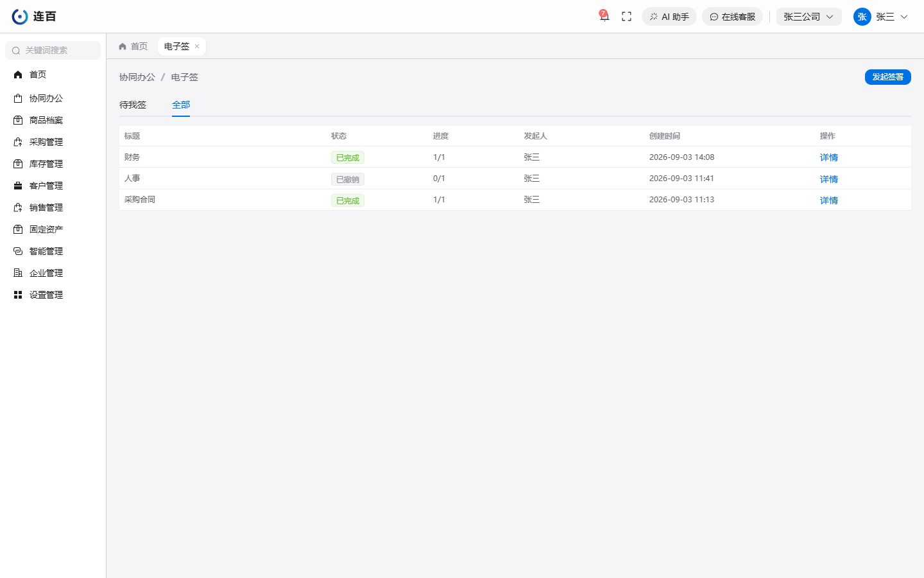This screenshot has width=924, height=578.
Task: Click the 智能管理 sidebar icon
Action: point(18,252)
